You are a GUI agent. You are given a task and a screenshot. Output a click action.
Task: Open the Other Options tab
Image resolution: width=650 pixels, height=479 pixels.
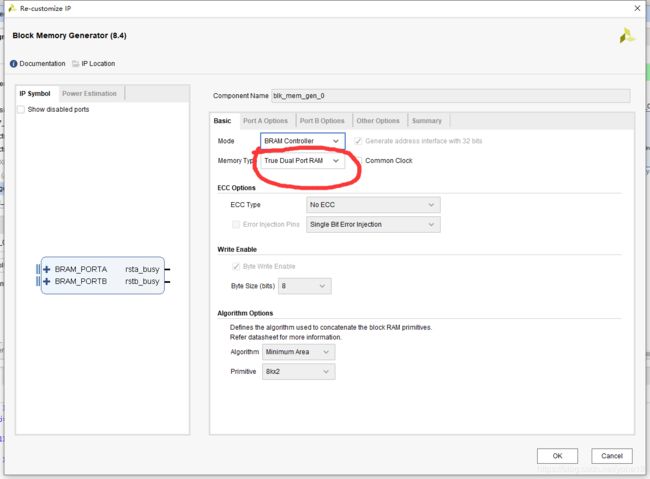click(x=378, y=121)
